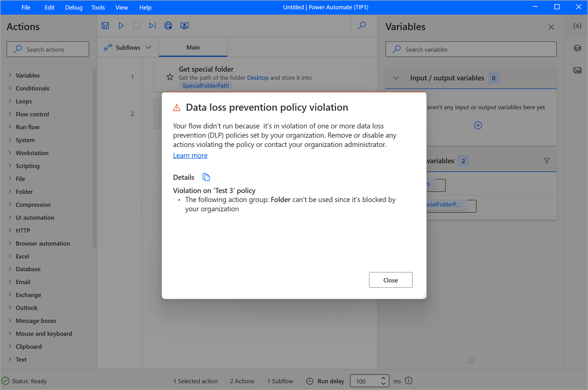
Task: Expand the Clipboard action group
Action: coord(10,346)
